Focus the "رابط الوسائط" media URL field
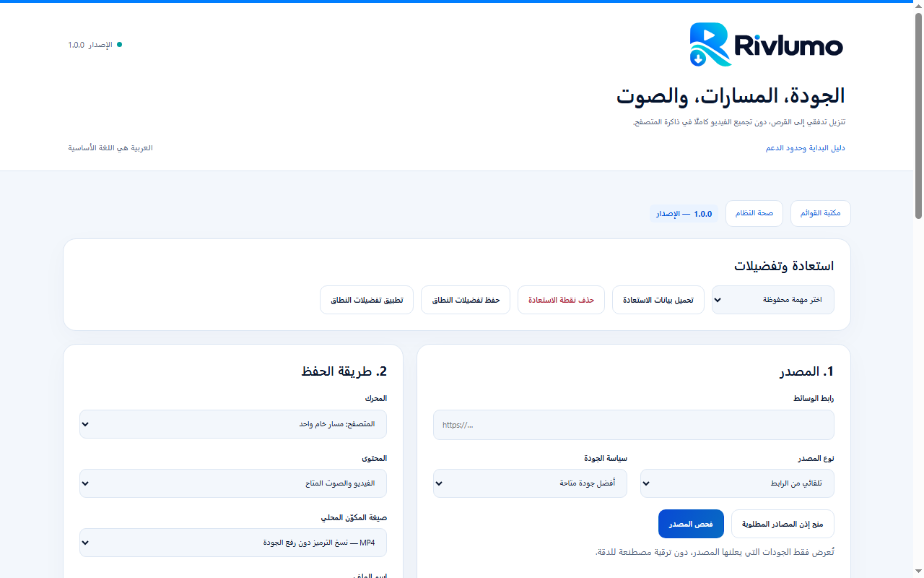The width and height of the screenshot is (924, 578). [634, 425]
